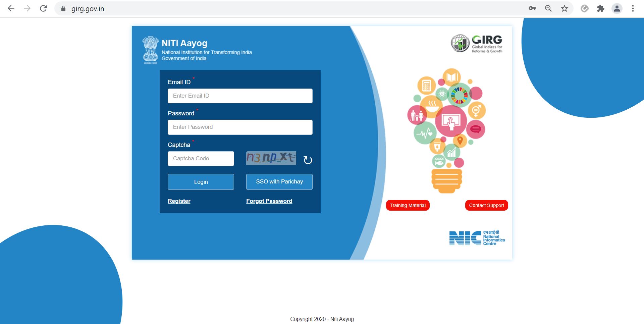Click the NITI Aayog heading text

tap(184, 43)
